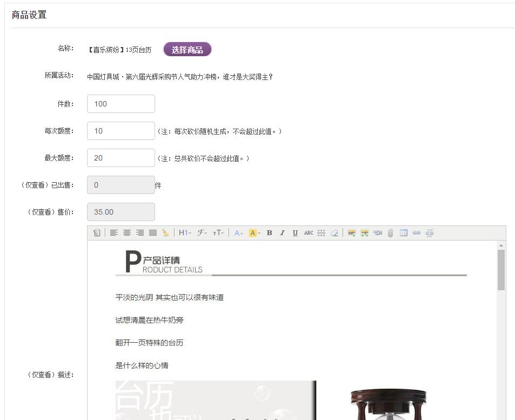Toggle bold formatting
Viewport: 515px width, 420px height.
269,233
